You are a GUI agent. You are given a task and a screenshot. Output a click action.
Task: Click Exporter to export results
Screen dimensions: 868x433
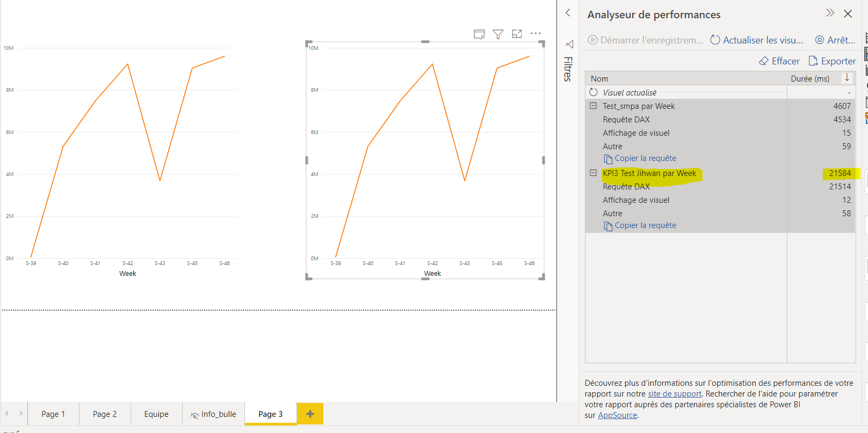point(832,61)
